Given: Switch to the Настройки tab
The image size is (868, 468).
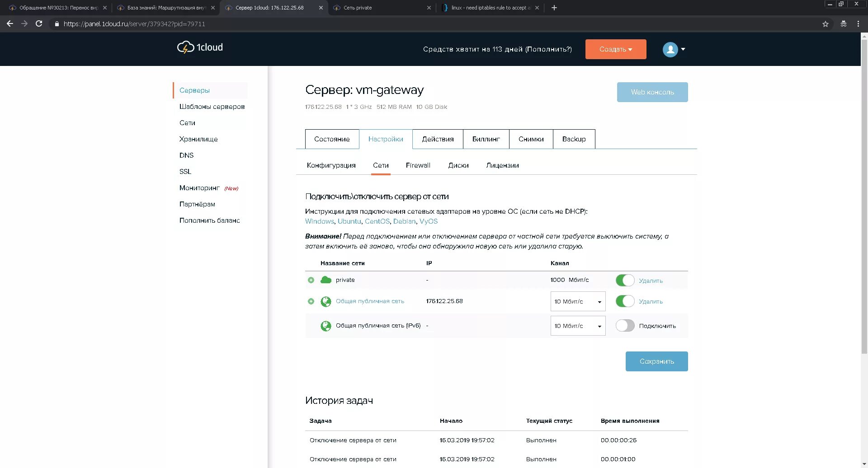Looking at the screenshot, I should (x=386, y=139).
